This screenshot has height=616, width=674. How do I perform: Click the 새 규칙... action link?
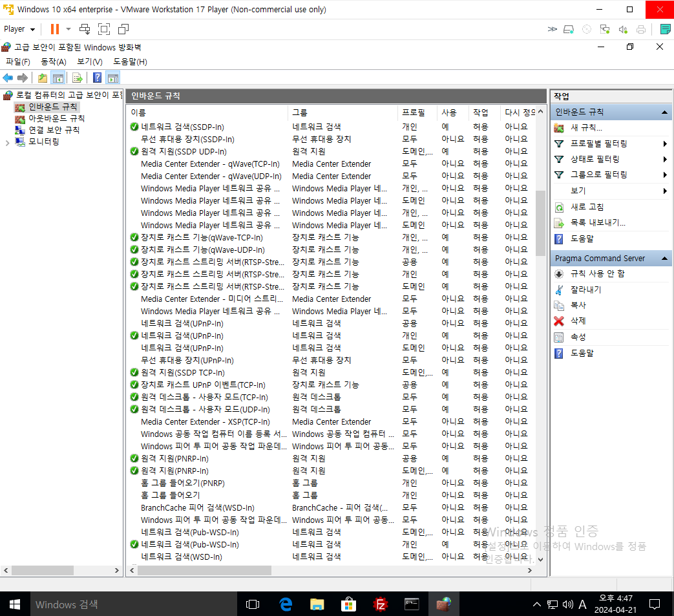tap(586, 128)
